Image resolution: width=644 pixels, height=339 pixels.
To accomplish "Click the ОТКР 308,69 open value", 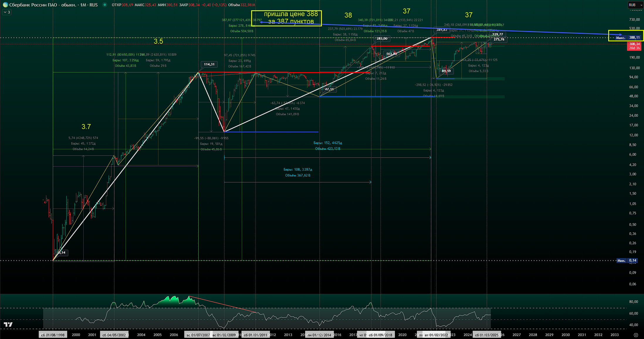I will coord(122,5).
